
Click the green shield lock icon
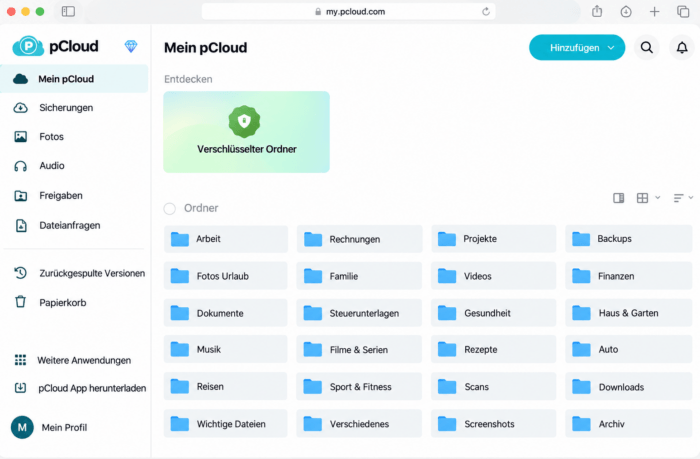pos(244,121)
